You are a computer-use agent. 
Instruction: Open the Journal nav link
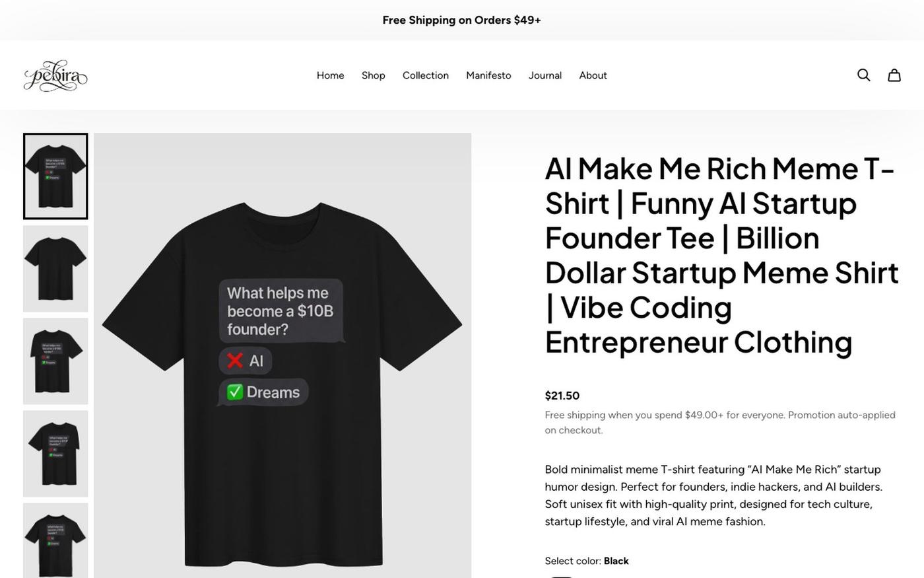(x=545, y=75)
